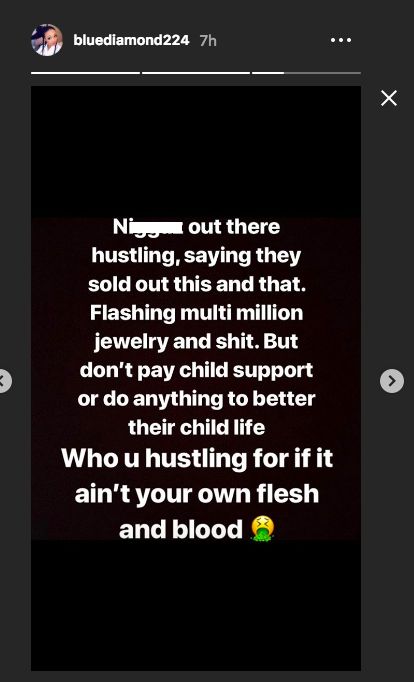The width and height of the screenshot is (414, 682).
Task: Jump to first story progress segment
Action: 85,73
